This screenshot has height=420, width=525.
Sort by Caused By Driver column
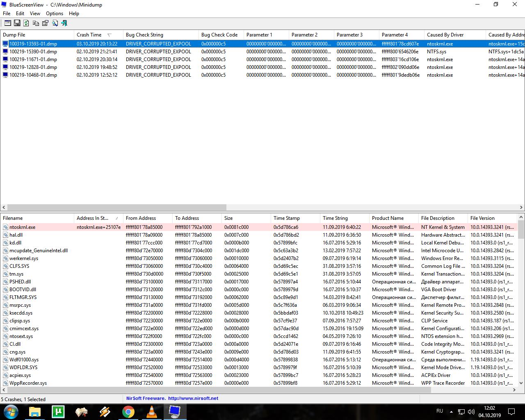click(x=455, y=35)
